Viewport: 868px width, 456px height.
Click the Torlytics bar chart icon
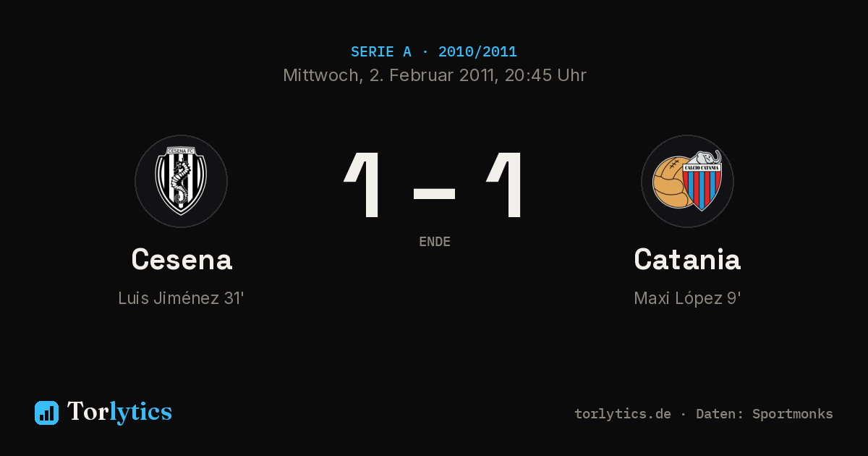(x=46, y=413)
